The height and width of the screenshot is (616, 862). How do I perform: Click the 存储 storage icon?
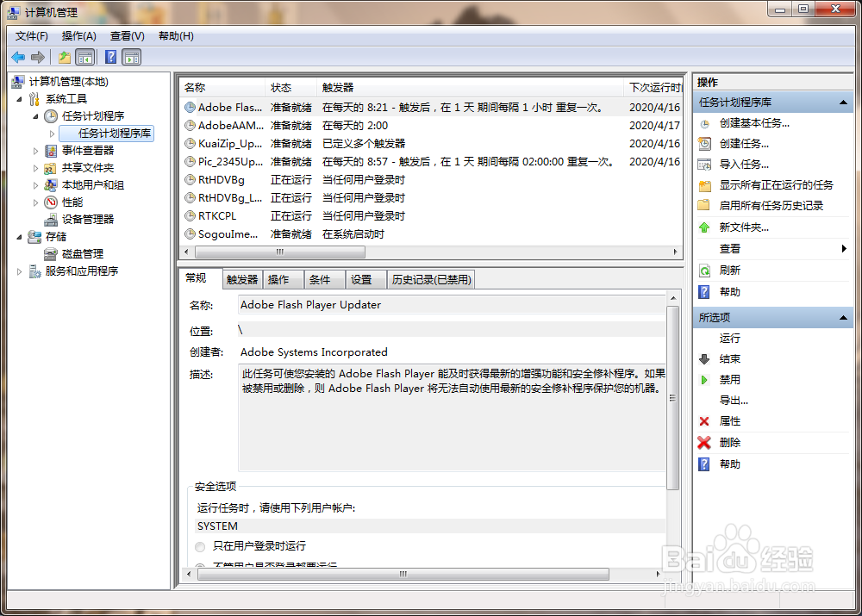coord(34,237)
